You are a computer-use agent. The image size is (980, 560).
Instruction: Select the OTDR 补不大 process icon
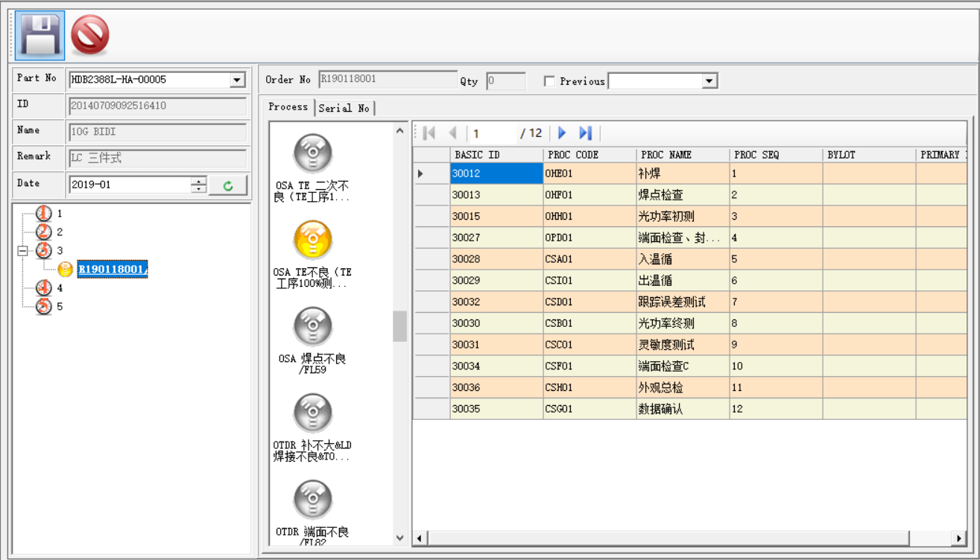[x=312, y=413]
